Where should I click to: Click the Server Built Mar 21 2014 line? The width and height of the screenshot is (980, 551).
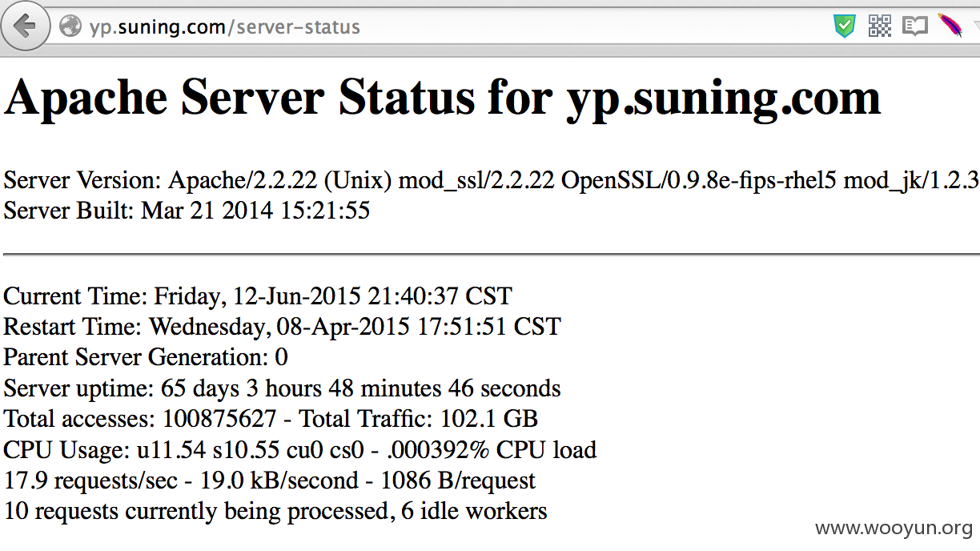pyautogui.click(x=187, y=211)
